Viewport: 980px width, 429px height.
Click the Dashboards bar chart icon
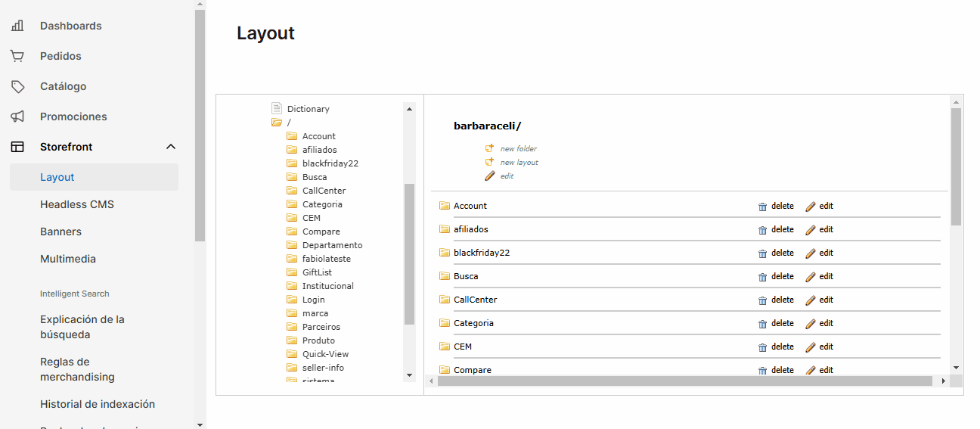[17, 26]
